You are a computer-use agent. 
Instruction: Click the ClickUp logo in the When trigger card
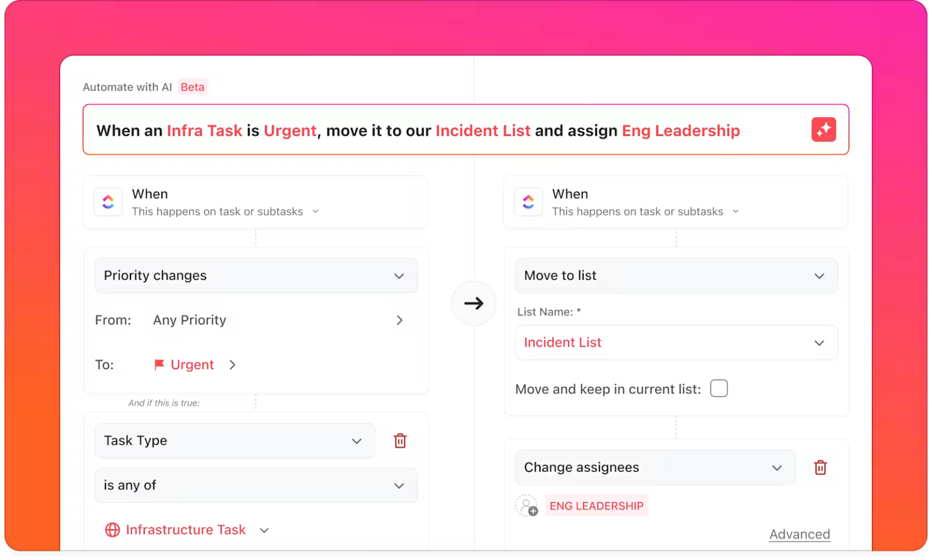(x=107, y=201)
